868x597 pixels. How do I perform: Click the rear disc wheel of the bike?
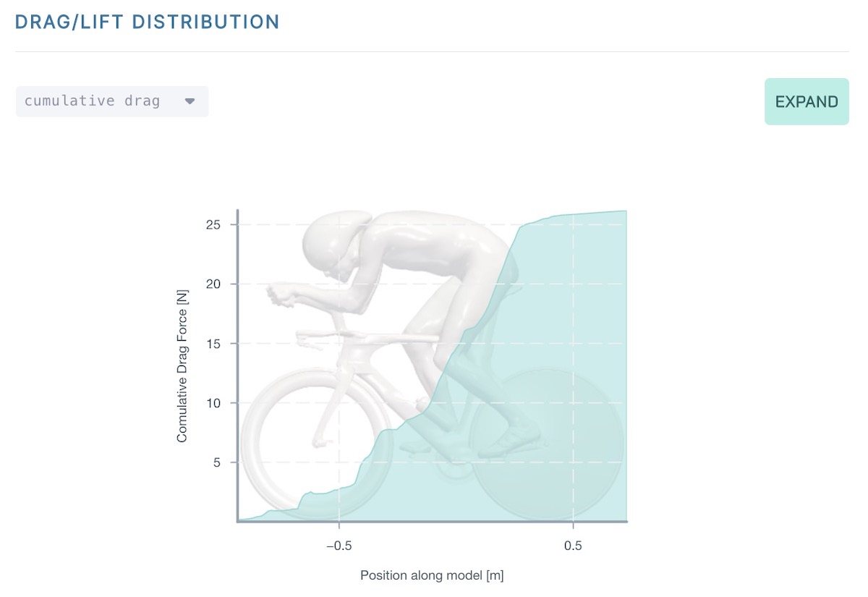(x=548, y=443)
